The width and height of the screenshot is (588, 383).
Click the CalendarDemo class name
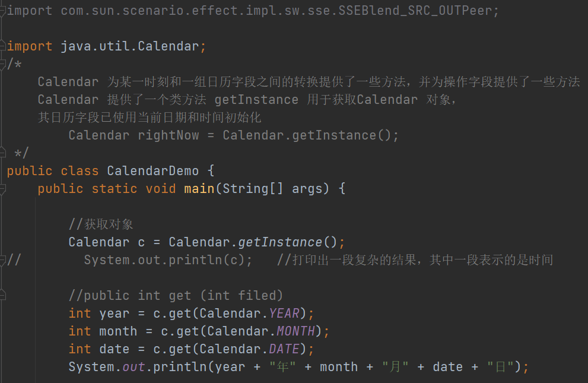point(152,171)
